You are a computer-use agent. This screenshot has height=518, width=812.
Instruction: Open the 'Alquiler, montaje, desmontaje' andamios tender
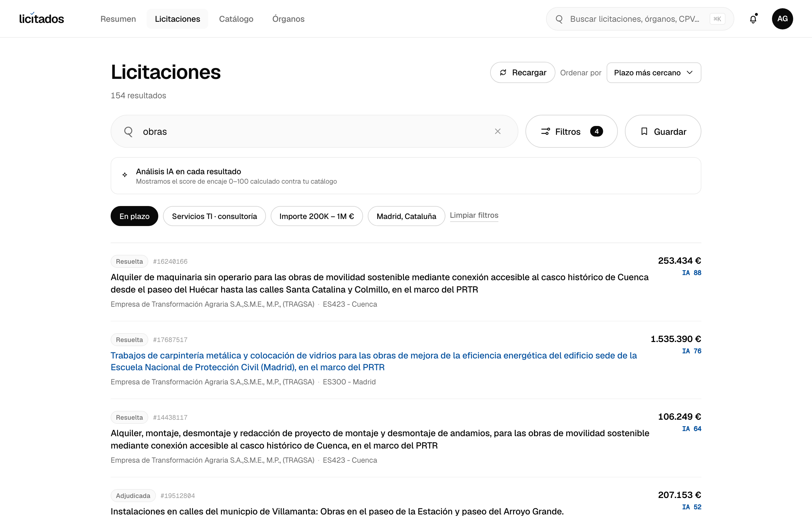click(x=380, y=439)
